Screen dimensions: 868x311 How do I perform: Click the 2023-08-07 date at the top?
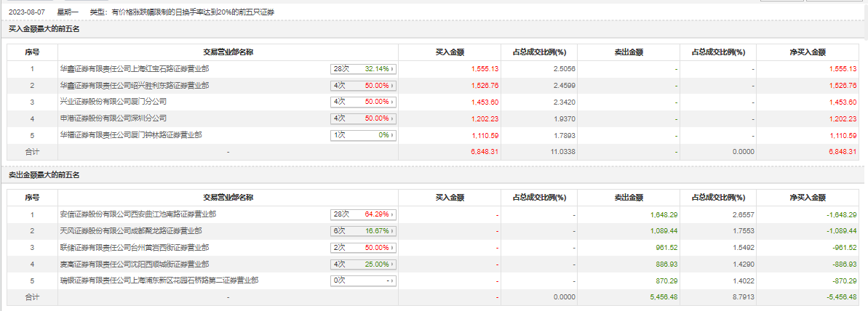coord(25,12)
